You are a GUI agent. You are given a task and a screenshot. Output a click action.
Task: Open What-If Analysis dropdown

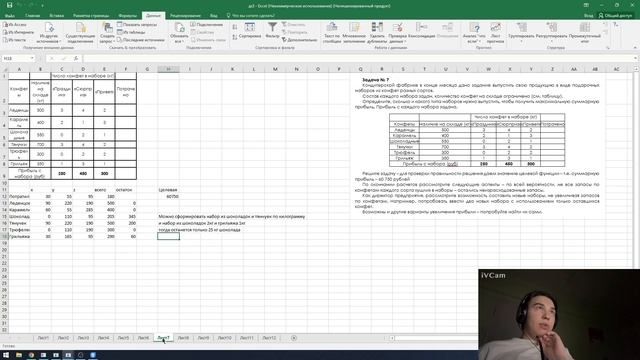pyautogui.click(x=474, y=33)
